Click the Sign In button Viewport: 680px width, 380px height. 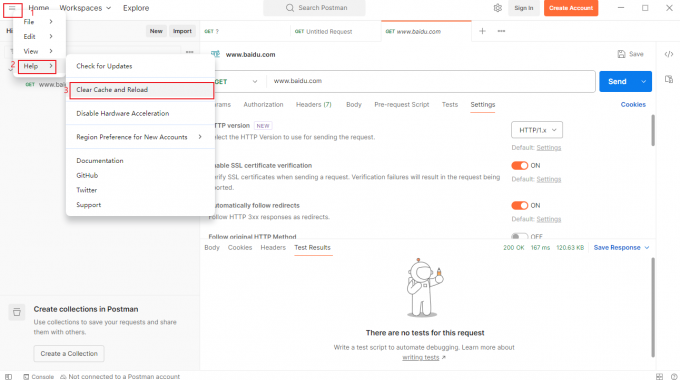coord(523,8)
